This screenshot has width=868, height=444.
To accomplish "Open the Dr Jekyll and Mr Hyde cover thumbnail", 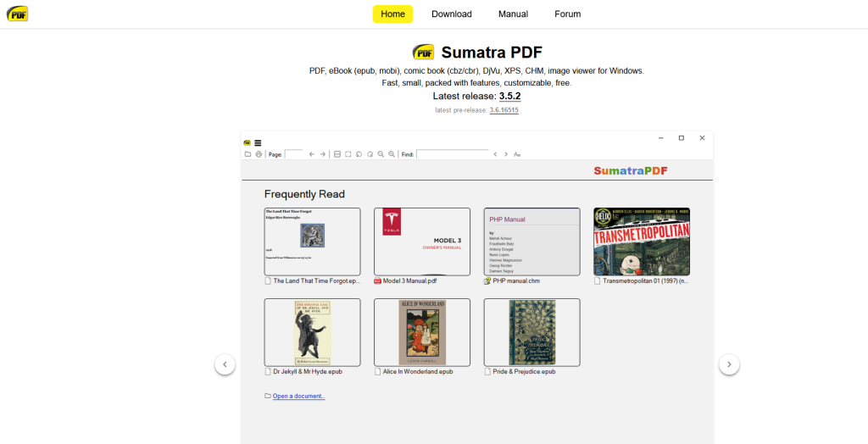I will [312, 332].
